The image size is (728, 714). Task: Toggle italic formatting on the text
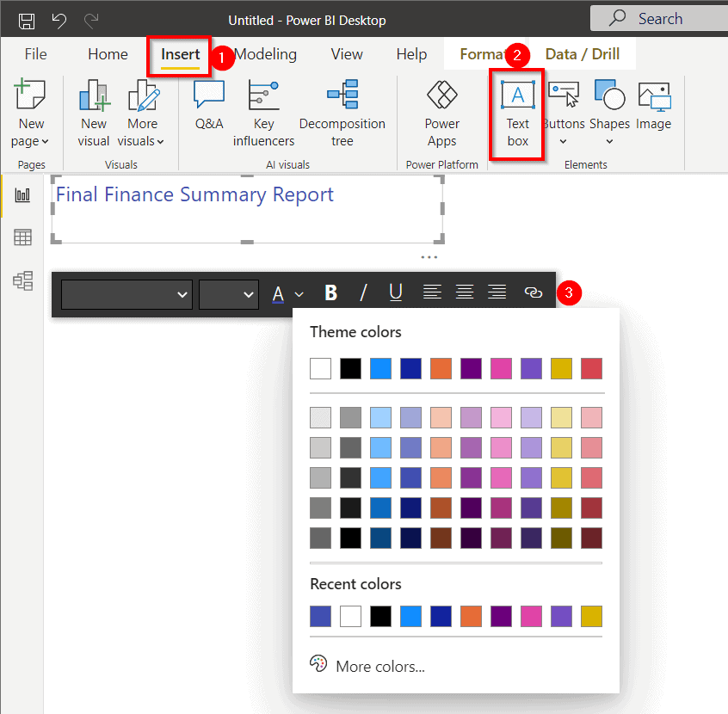363,292
